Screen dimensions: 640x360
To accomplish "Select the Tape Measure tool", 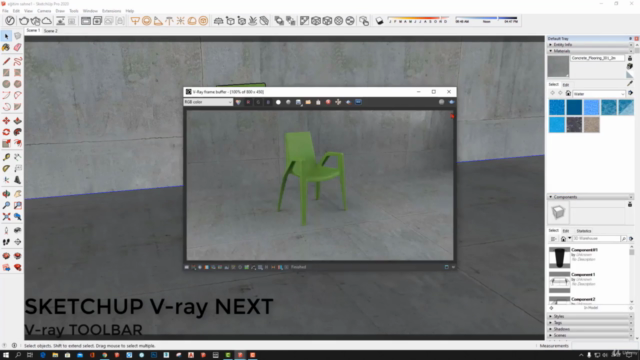I will coord(6,157).
